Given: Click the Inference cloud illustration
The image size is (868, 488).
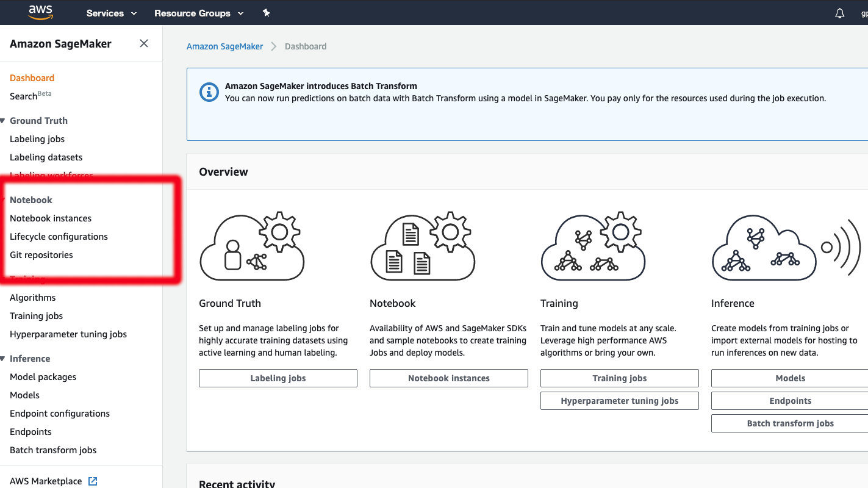Looking at the screenshot, I should (786, 246).
